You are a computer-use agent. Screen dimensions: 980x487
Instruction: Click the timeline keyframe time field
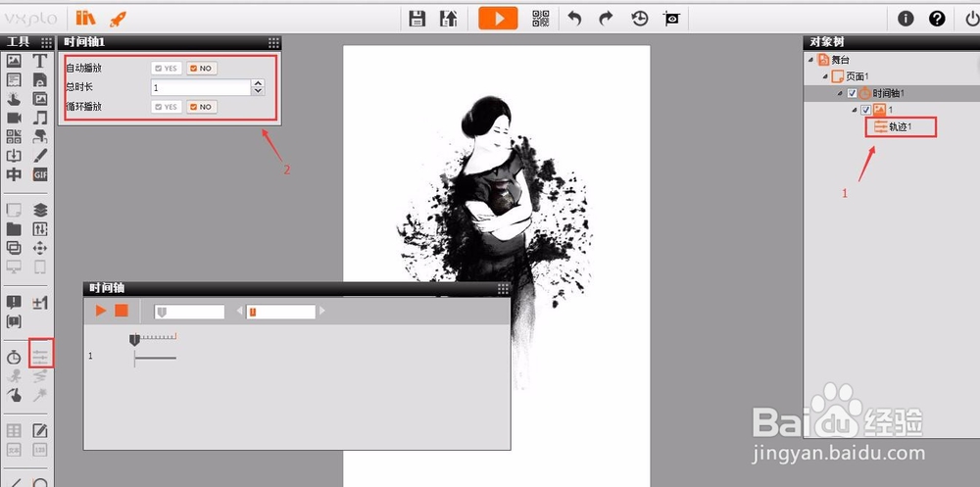pos(280,312)
